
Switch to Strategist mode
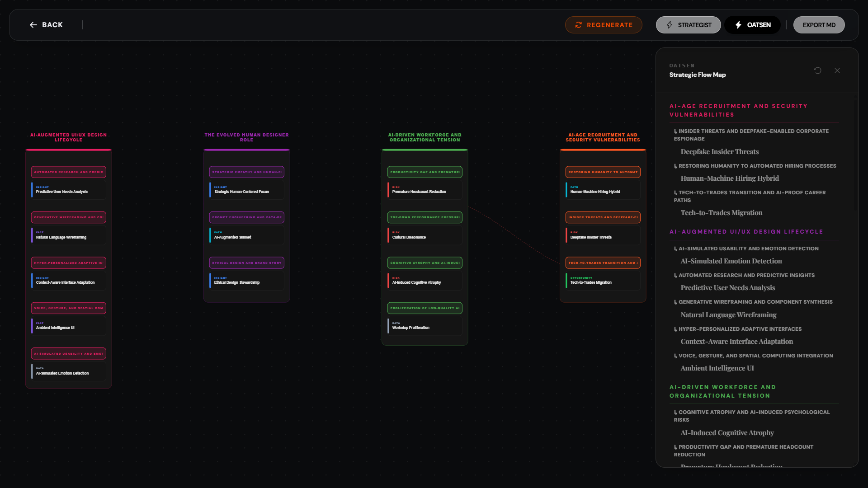click(x=688, y=25)
